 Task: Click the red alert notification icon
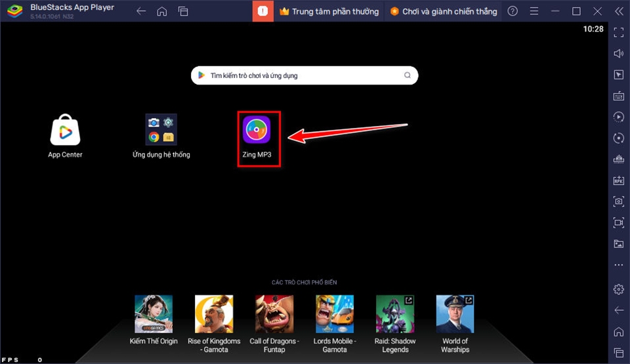click(262, 11)
